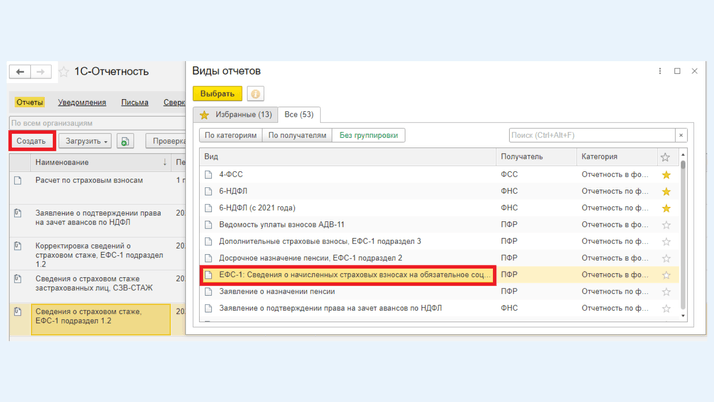Switch to Отчеты tab
This screenshot has width=714, height=402.
coord(30,102)
